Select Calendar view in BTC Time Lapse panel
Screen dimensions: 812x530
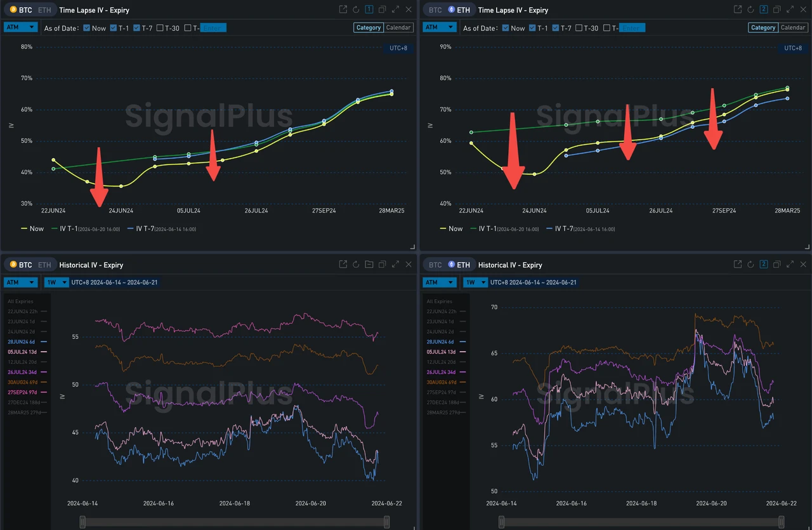[x=398, y=27]
